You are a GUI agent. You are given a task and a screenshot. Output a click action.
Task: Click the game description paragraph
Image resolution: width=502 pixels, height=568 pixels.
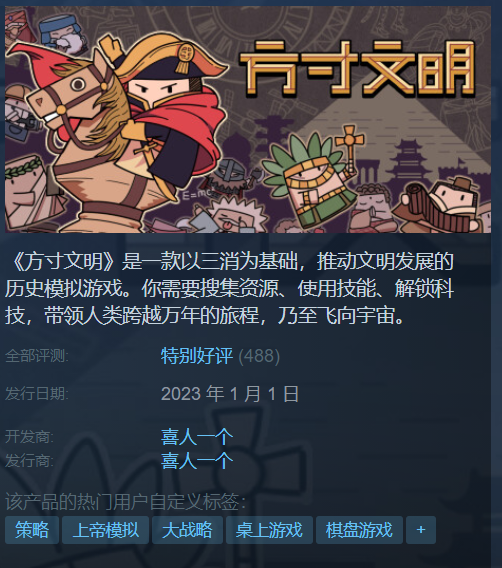229,288
